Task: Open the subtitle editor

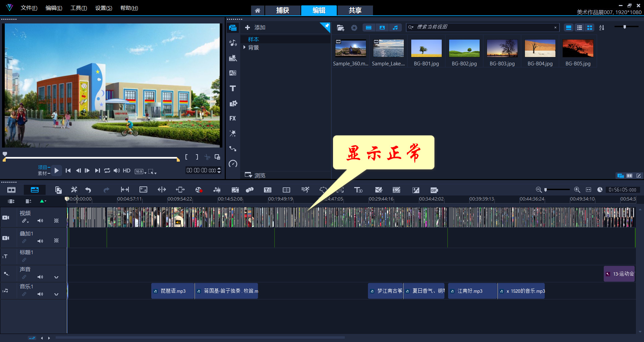Action: click(267, 190)
